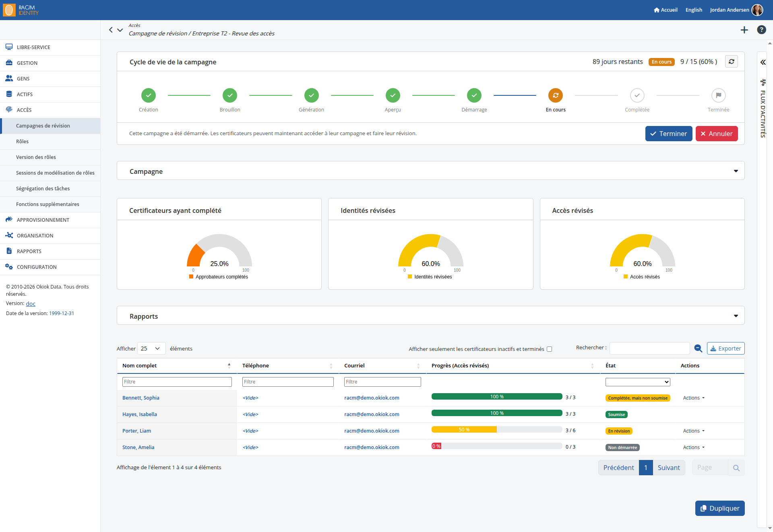The image size is (773, 532).
Task: Open the Configuration menu
Action: coord(50,267)
